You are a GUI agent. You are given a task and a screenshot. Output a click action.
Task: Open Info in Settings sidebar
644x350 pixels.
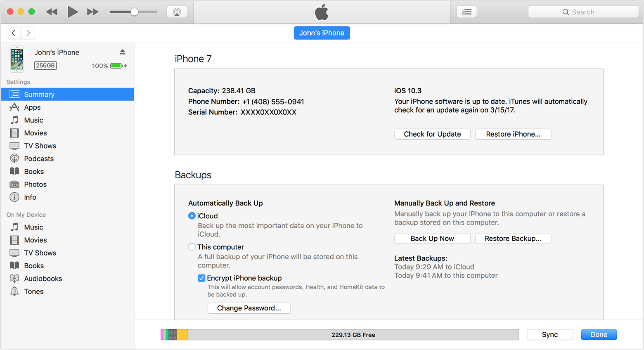pos(67,197)
